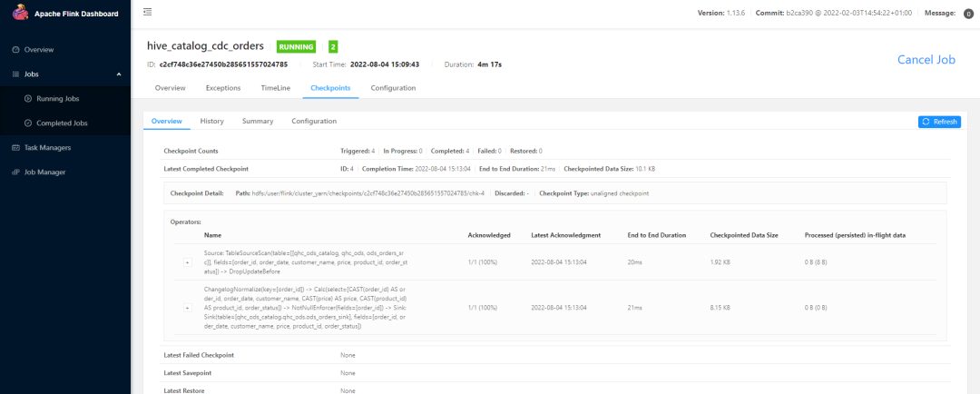Select the Checkpoints tab
Image resolution: width=980 pixels, height=394 pixels.
point(330,88)
